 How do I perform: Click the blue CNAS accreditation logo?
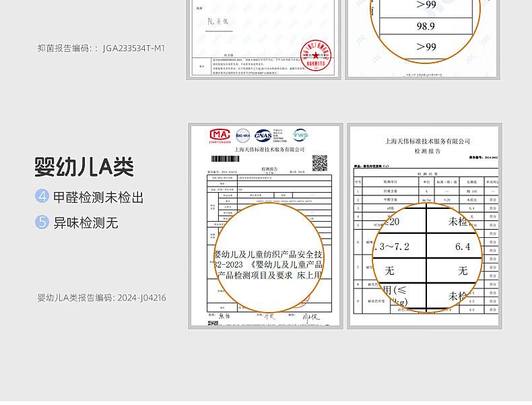(263, 135)
